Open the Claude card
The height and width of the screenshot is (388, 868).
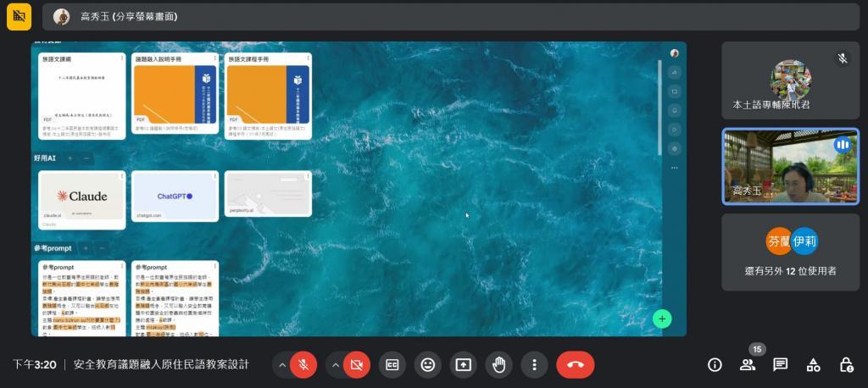[x=81, y=197]
